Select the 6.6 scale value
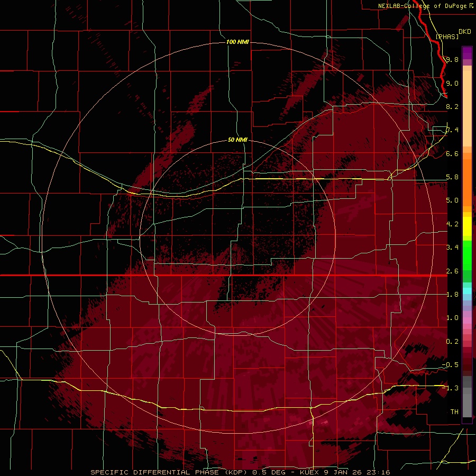The image size is (476, 476). (x=452, y=153)
